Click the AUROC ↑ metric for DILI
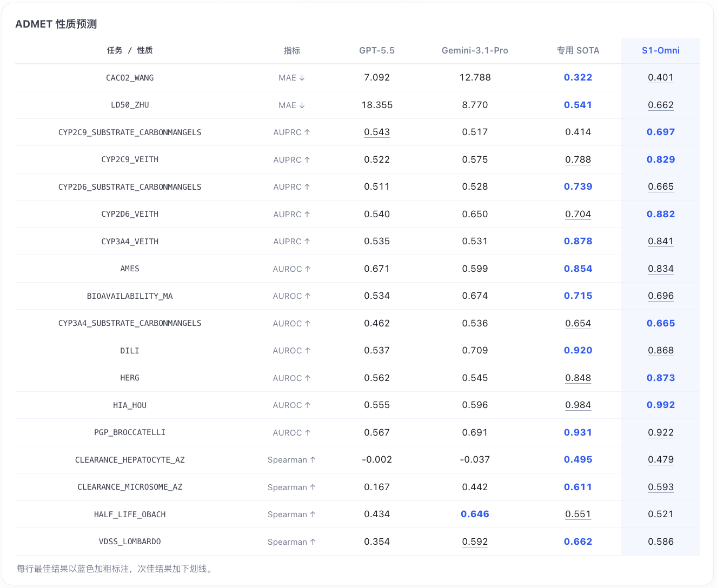717x588 pixels. 292,351
